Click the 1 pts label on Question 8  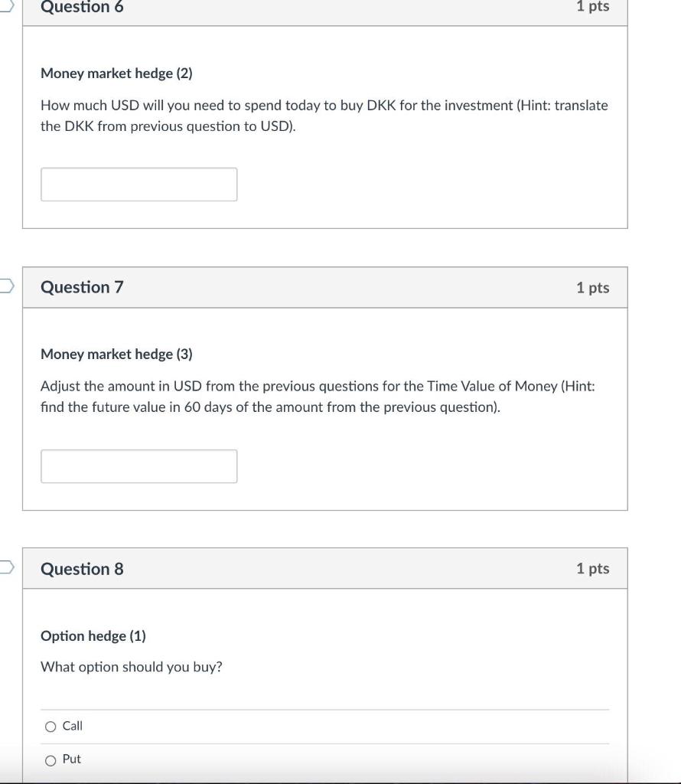(592, 569)
